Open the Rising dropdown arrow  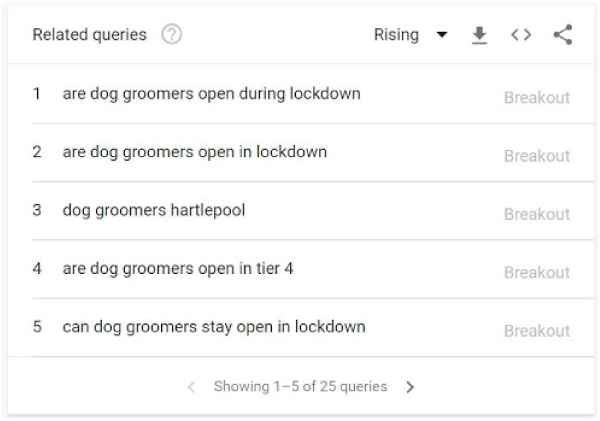(442, 34)
